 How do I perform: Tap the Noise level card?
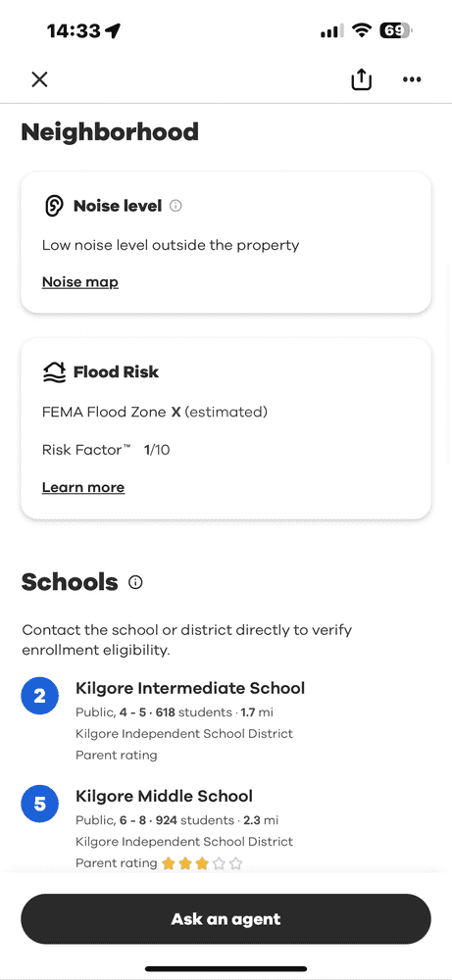point(226,242)
